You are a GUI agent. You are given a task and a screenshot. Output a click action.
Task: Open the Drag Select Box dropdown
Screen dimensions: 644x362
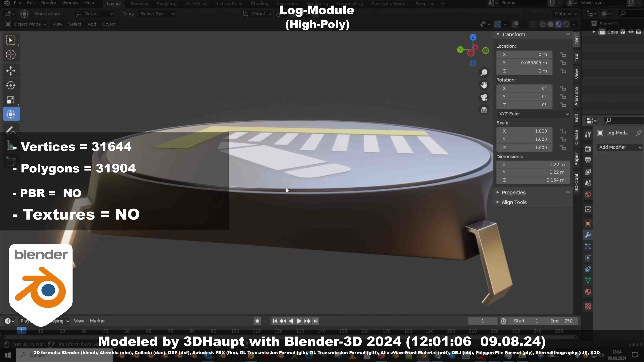[x=157, y=14]
